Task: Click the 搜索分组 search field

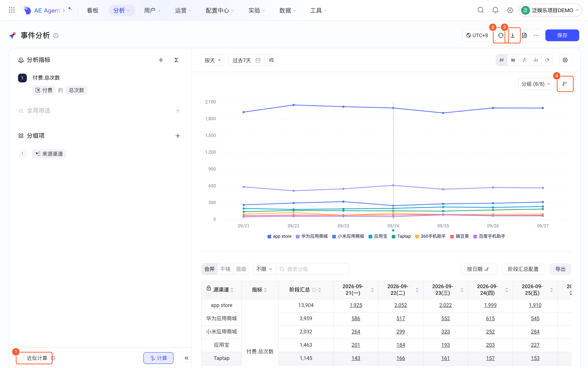Action: [x=313, y=269]
